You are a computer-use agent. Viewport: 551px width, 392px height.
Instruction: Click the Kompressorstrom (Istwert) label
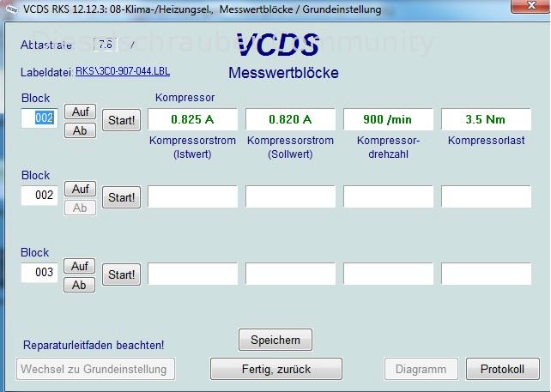[x=192, y=148]
